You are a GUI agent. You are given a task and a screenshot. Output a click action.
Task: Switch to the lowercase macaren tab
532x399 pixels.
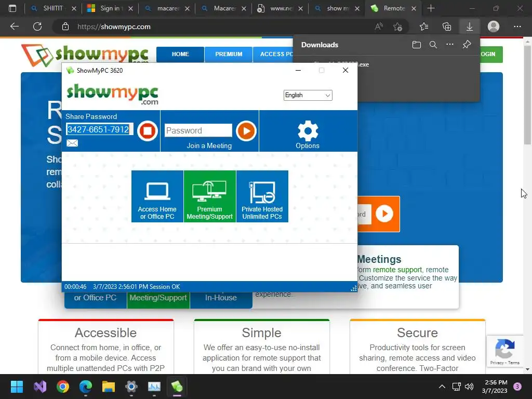point(166,8)
